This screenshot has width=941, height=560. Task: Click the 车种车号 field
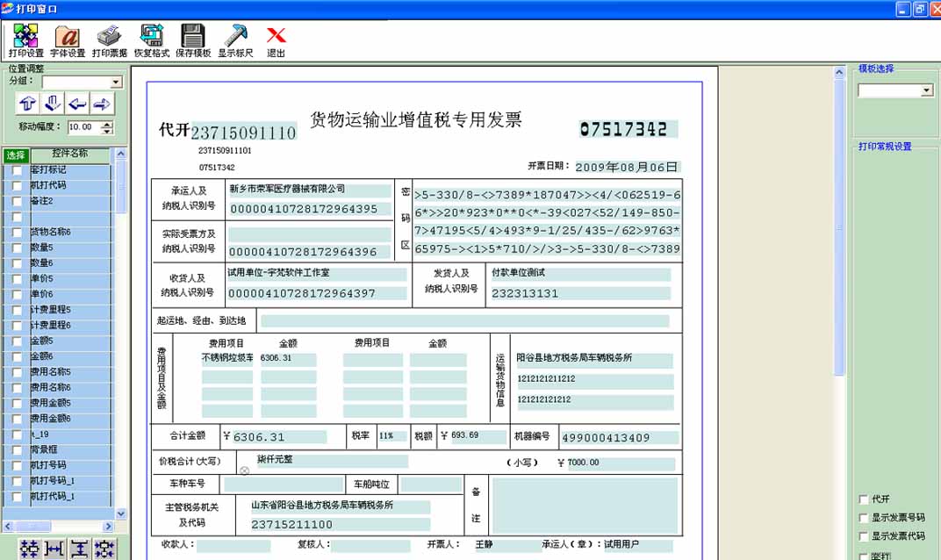pyautogui.click(x=284, y=485)
